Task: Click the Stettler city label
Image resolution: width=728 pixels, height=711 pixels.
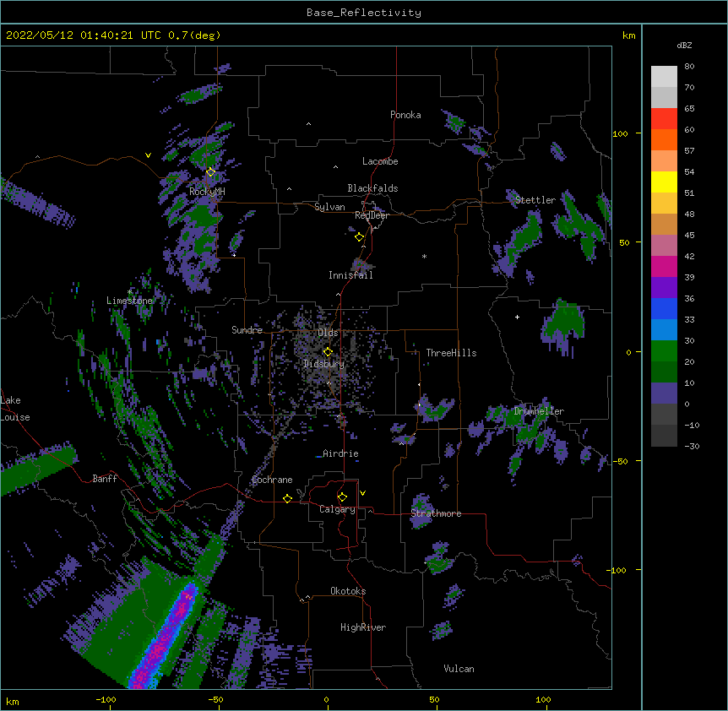Action: pyautogui.click(x=535, y=200)
